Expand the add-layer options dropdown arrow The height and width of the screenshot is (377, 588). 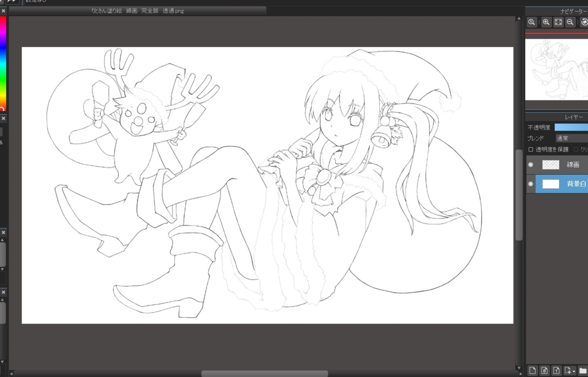(574, 371)
